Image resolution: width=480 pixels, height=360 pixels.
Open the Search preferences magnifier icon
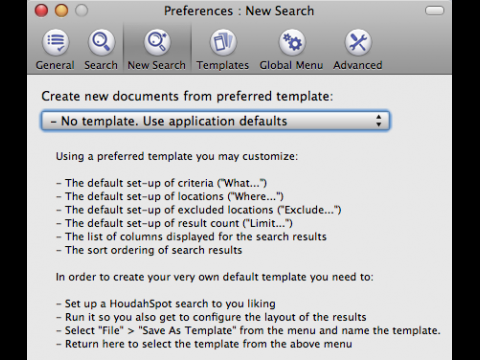[101, 43]
